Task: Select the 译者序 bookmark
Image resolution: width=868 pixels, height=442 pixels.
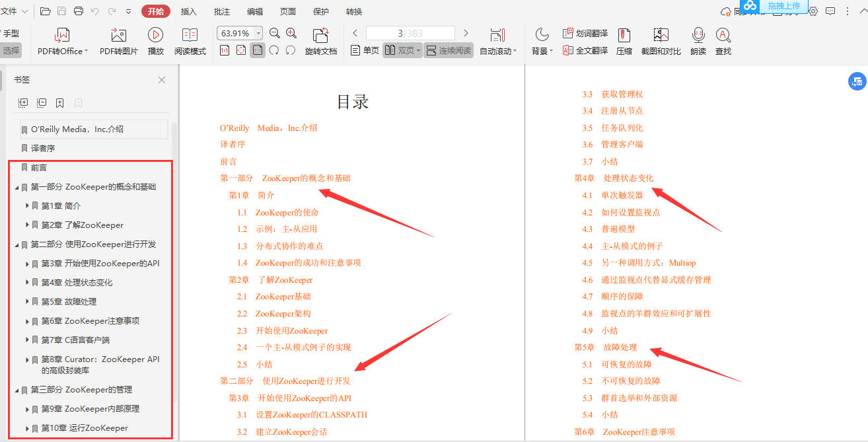Action: 43,149
